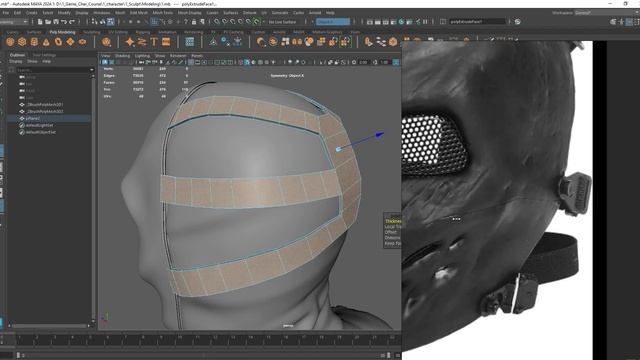Screen dimensions: 640x360
Task: Toggle Snap to Points magnet icon
Action: [x=233, y=22]
